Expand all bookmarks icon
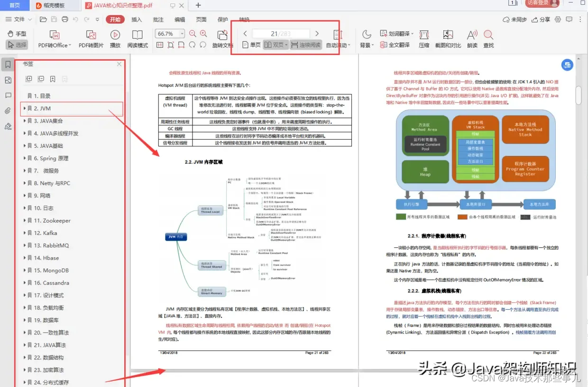The height and width of the screenshot is (387, 588). click(28, 79)
